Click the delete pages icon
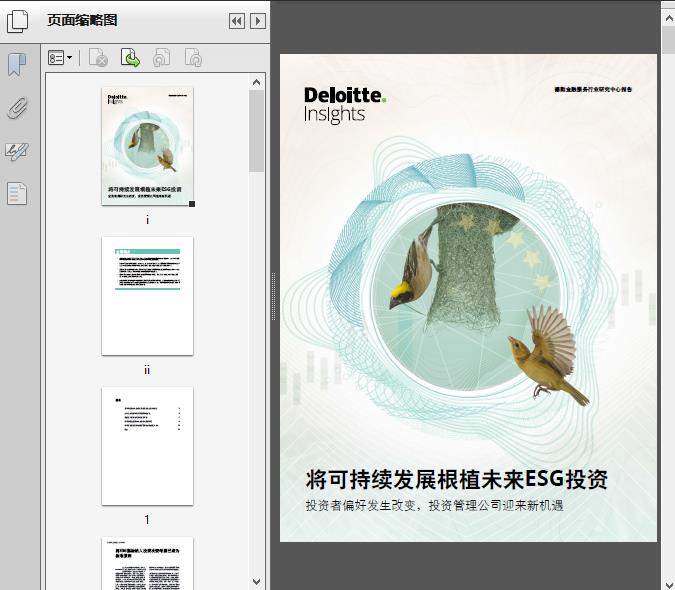Image resolution: width=675 pixels, height=590 pixels. point(98,58)
